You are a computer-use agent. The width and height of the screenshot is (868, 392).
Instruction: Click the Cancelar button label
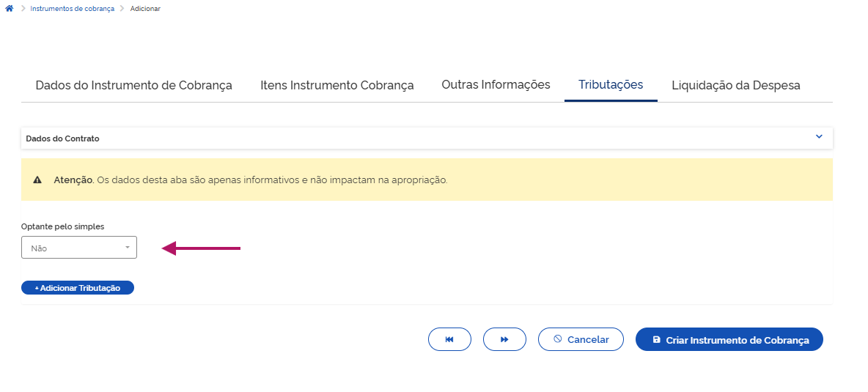click(x=588, y=340)
